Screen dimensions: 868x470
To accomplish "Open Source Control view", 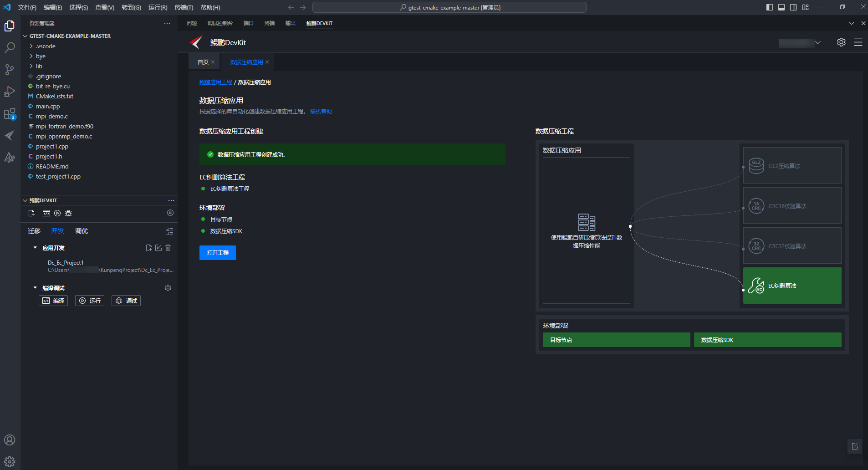I will (10, 70).
